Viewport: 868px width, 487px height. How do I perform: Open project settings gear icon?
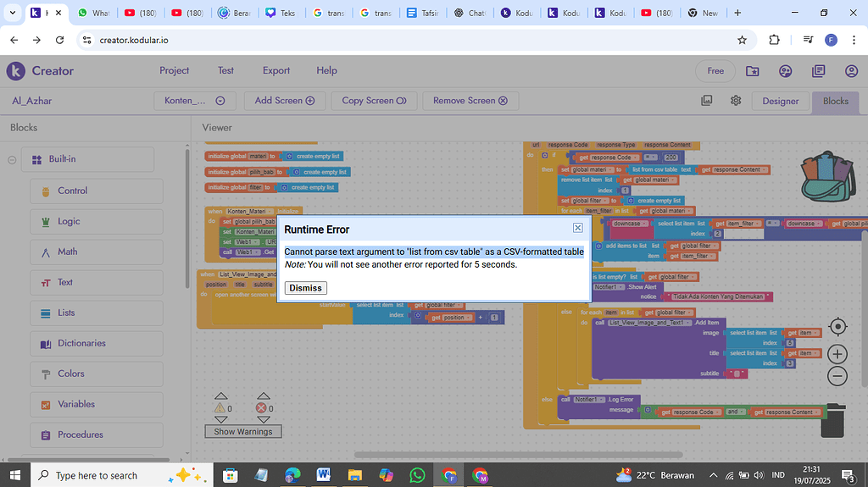click(x=736, y=101)
